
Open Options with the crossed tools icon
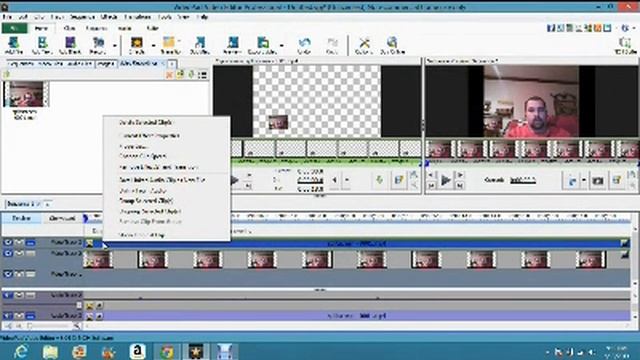pyautogui.click(x=364, y=45)
